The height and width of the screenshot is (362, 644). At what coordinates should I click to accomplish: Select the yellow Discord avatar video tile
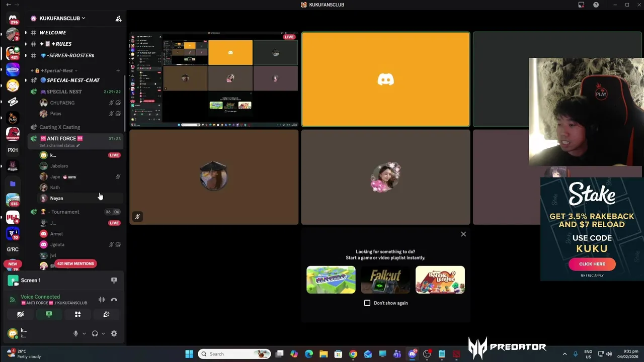point(386,79)
